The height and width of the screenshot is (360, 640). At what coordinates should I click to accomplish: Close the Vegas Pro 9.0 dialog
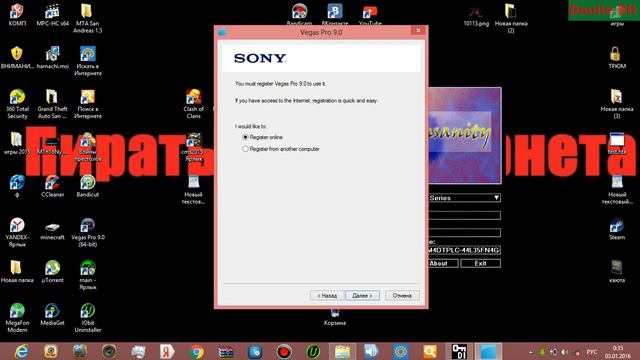pyautogui.click(x=418, y=30)
